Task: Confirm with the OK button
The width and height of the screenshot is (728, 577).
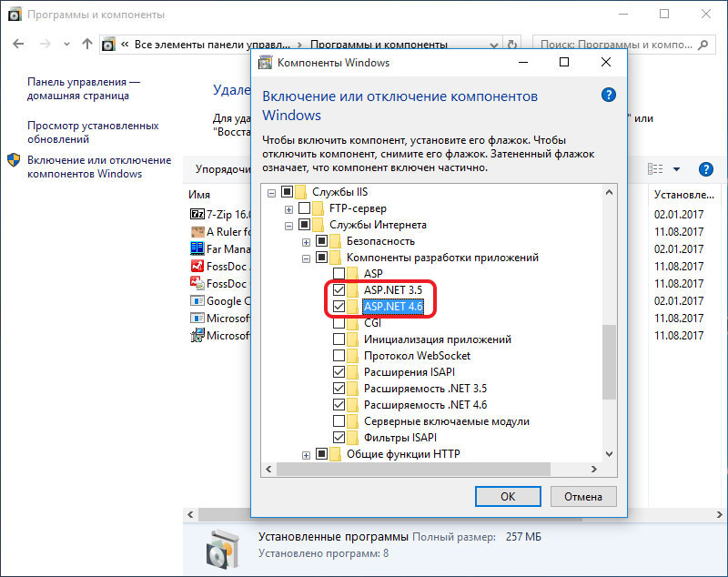Action: click(x=508, y=496)
